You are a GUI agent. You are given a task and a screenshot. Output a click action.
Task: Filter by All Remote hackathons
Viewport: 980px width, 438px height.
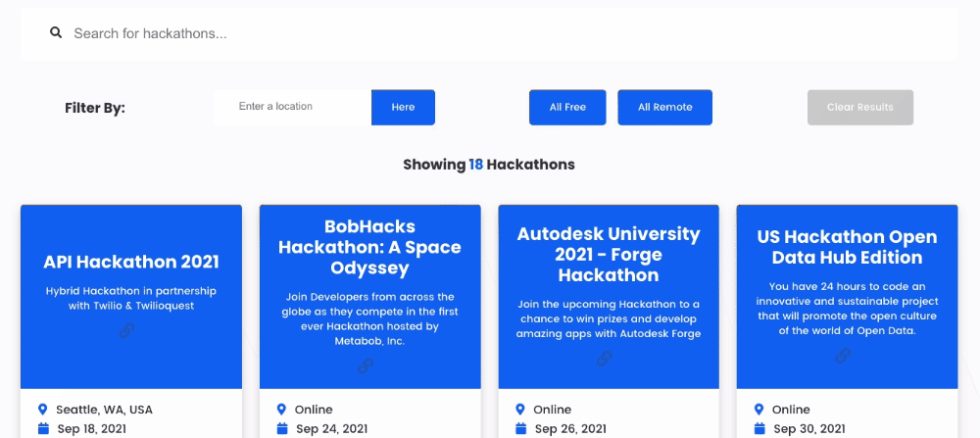(665, 108)
